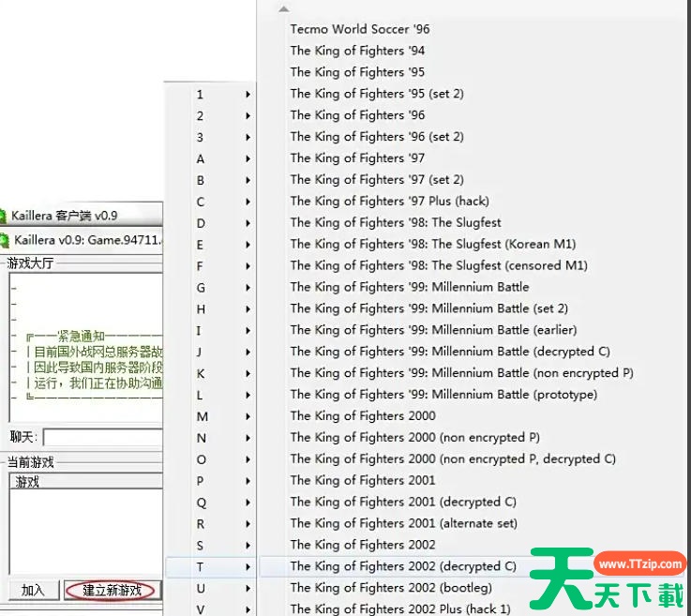Open games starting with V
This screenshot has width=691, height=616.
(x=211, y=608)
